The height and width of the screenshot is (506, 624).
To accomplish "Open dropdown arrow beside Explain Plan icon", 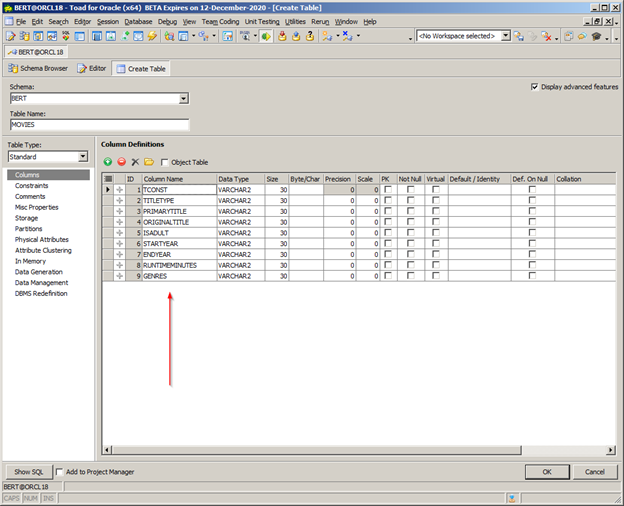I will click(x=255, y=36).
